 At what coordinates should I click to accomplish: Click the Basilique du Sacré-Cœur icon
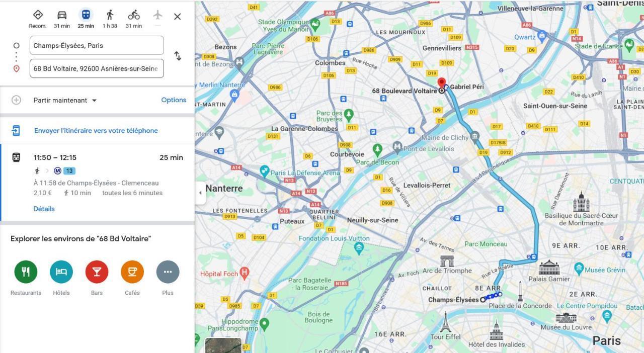coord(581,202)
